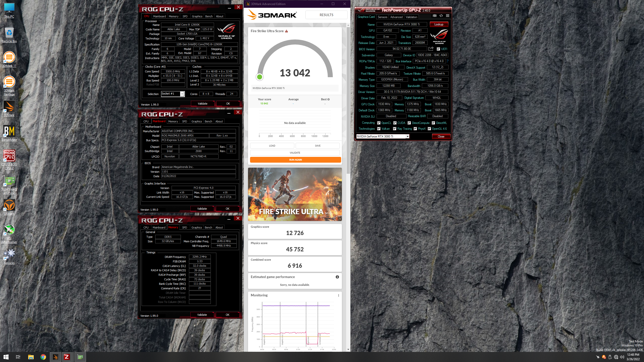Launch the 3DMark Vantage desktop shortcut
The width and height of the screenshot is (644, 362).
[x=9, y=86]
